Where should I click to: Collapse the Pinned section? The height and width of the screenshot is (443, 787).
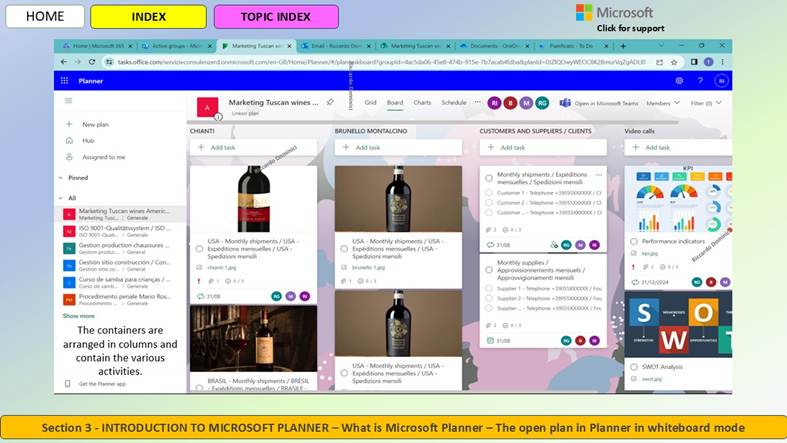[x=61, y=178]
